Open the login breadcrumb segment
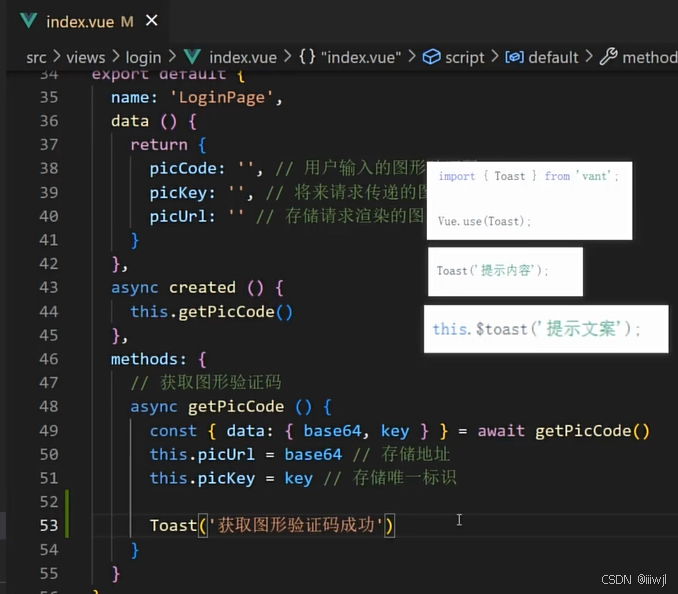 pos(143,57)
